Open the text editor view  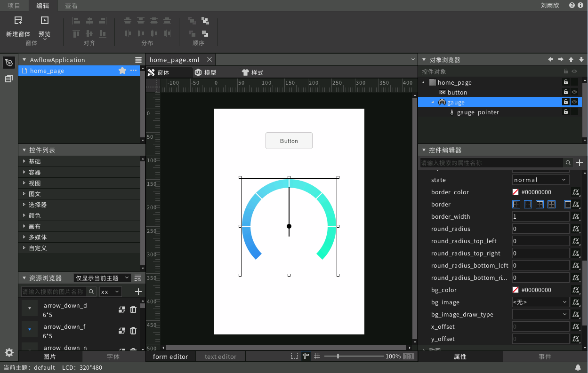220,356
